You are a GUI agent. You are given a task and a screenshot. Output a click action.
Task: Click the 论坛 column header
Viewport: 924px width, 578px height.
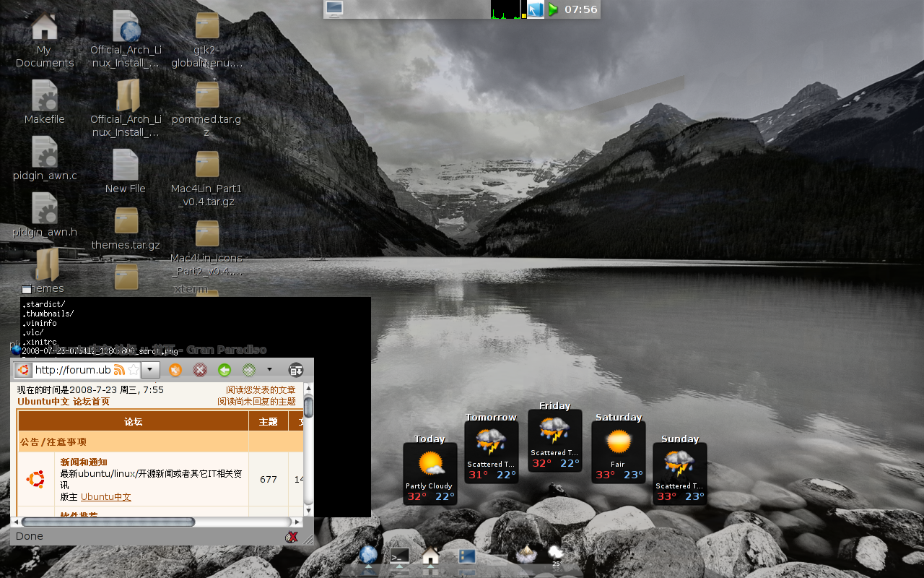pyautogui.click(x=134, y=421)
